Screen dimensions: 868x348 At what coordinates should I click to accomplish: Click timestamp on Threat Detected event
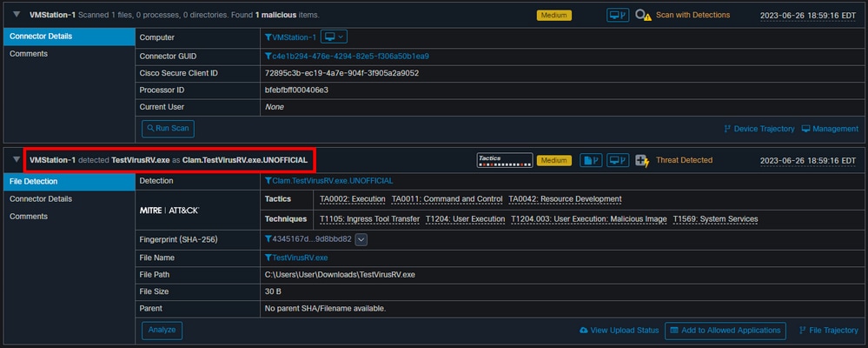808,161
